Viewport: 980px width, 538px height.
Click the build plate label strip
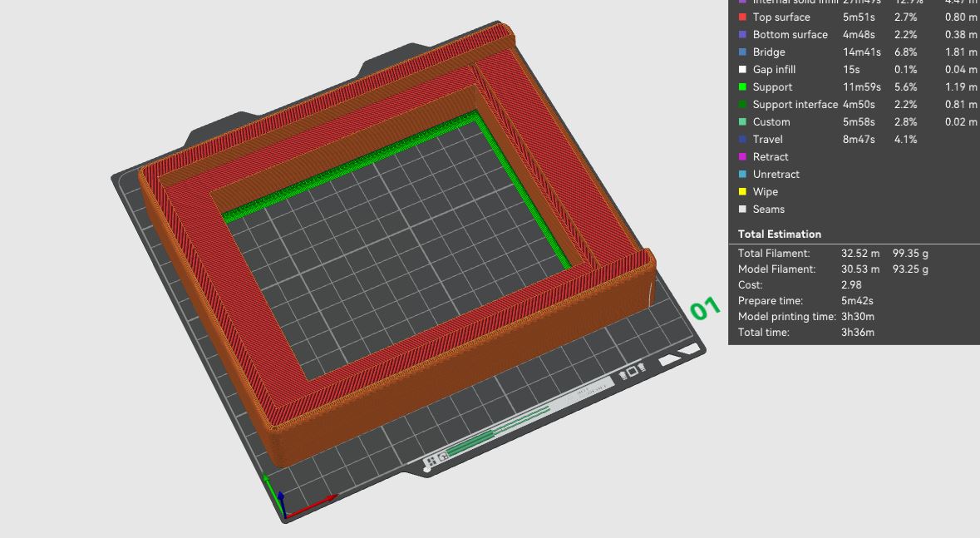pos(499,424)
